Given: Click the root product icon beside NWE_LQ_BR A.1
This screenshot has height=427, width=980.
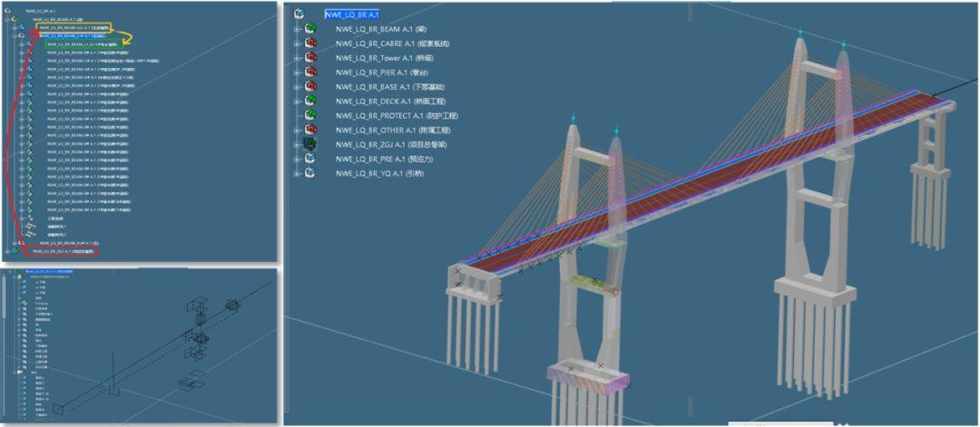Looking at the screenshot, I should click(x=299, y=14).
